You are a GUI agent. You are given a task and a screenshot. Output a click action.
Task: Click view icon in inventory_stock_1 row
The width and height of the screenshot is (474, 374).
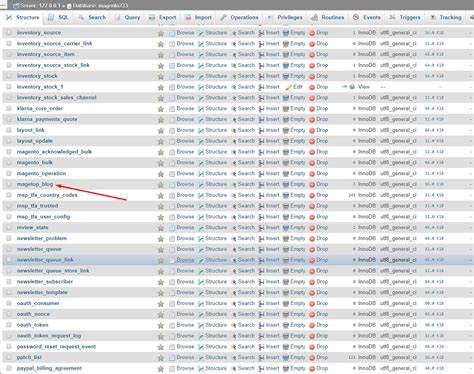pyautogui.click(x=352, y=87)
